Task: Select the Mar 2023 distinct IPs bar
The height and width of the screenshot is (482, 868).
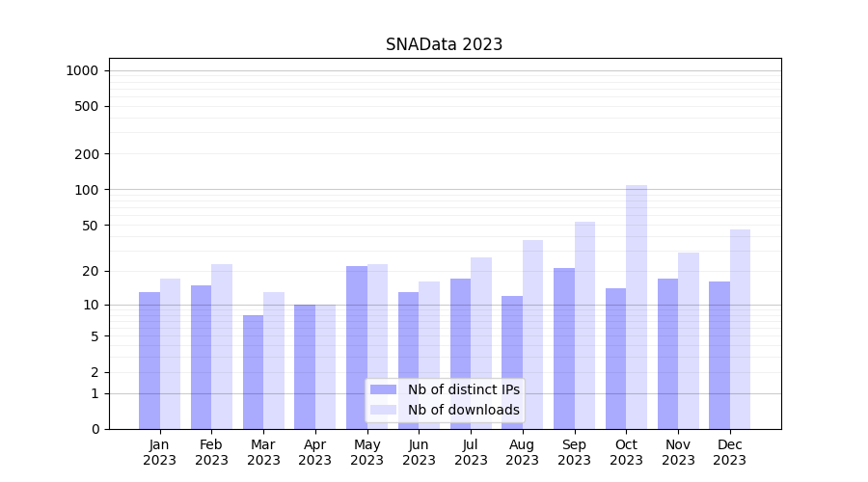Action: pos(253,371)
